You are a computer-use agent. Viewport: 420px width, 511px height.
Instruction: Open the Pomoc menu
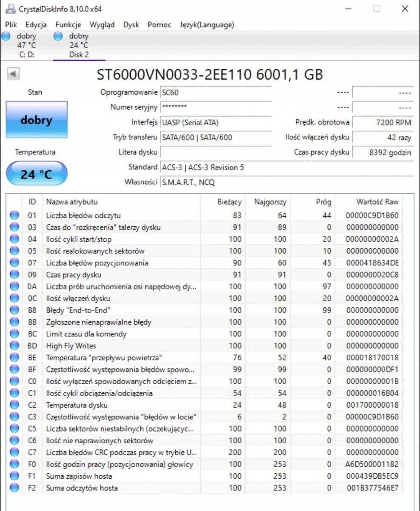pyautogui.click(x=160, y=25)
